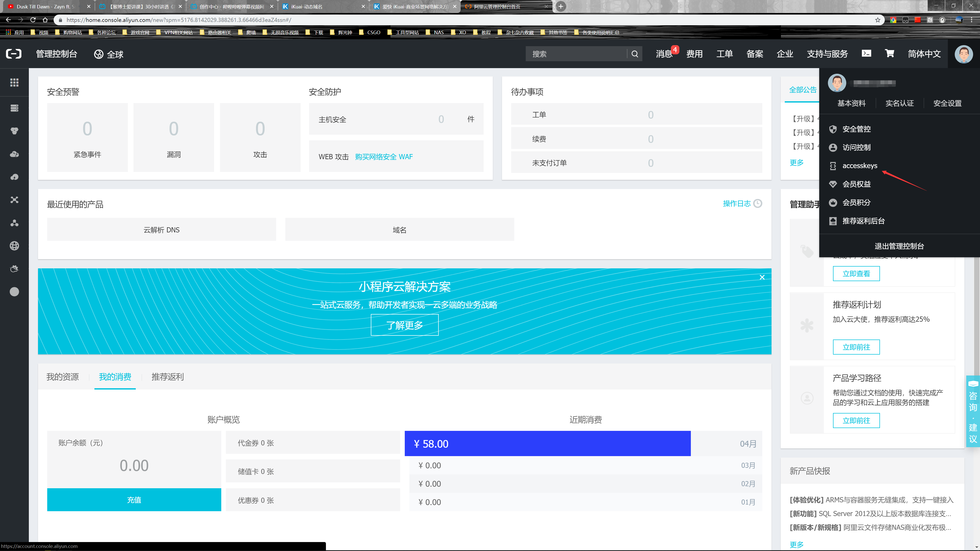Click the 充值 recharge button
This screenshot has height=551, width=980.
click(134, 500)
